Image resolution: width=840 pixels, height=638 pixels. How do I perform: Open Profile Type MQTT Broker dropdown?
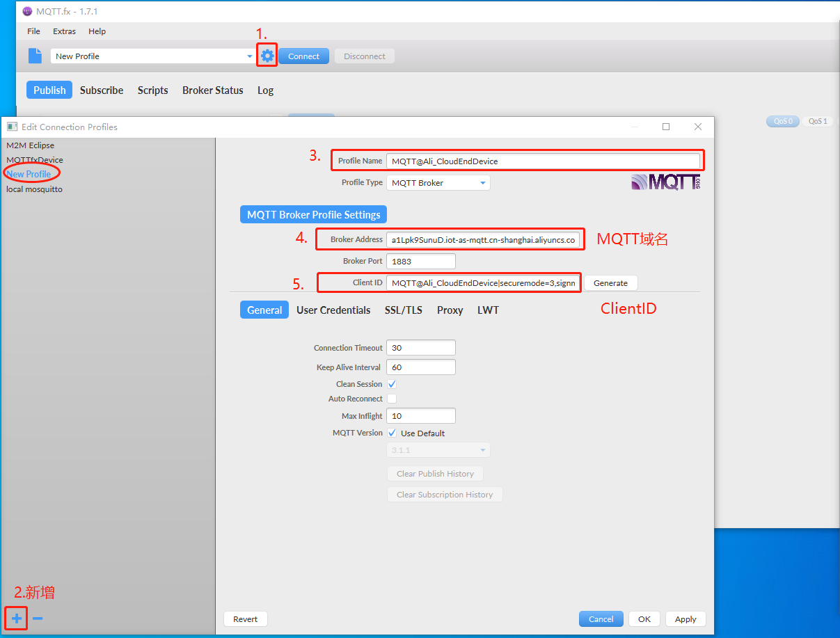(438, 183)
